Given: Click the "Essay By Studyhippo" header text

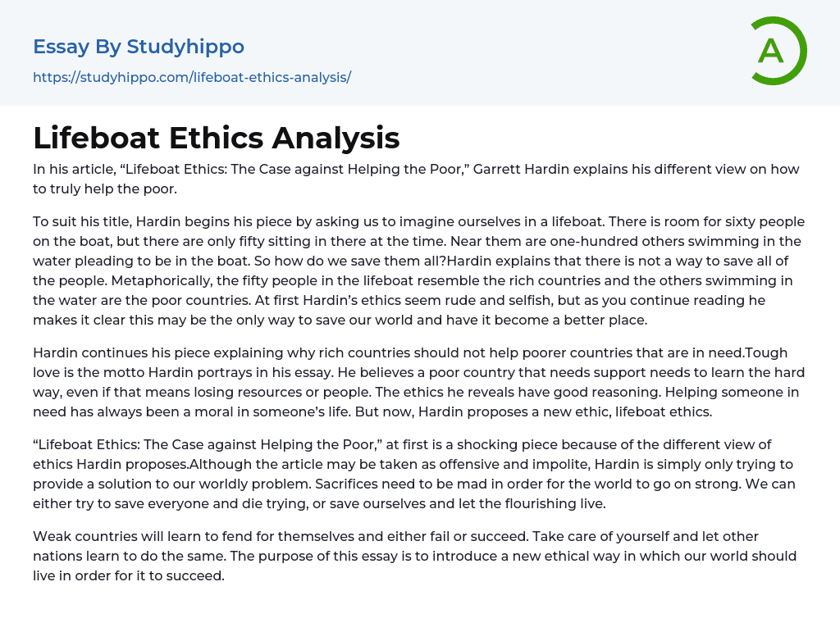Looking at the screenshot, I should point(139,47).
